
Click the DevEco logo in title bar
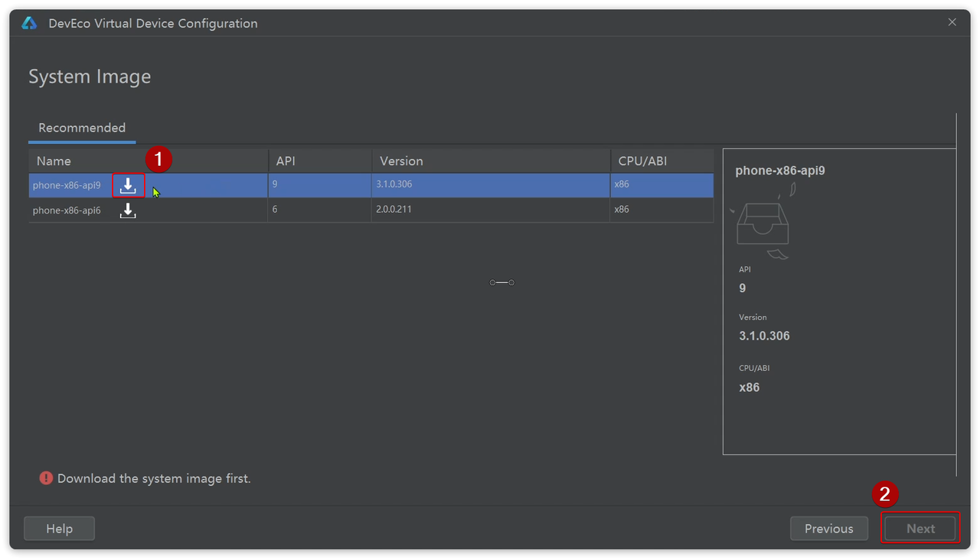click(29, 23)
